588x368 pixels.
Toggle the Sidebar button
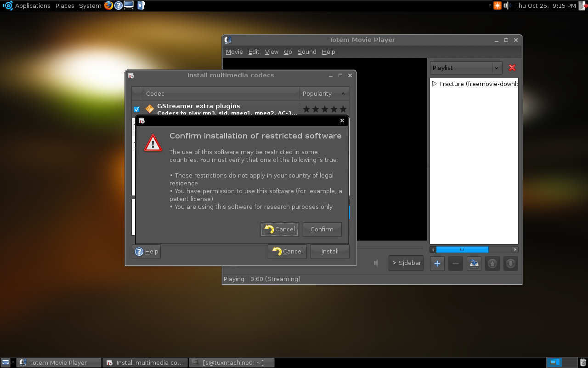coord(406,263)
